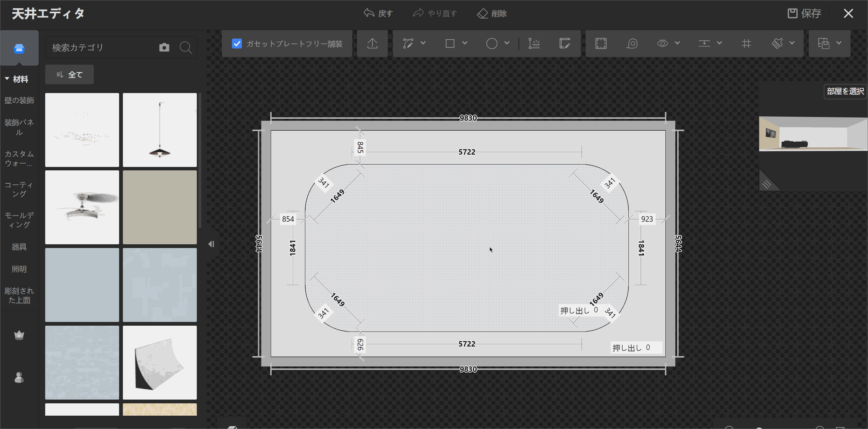Click the redo (やり直す) button
The width and height of the screenshot is (868, 429).
[435, 13]
